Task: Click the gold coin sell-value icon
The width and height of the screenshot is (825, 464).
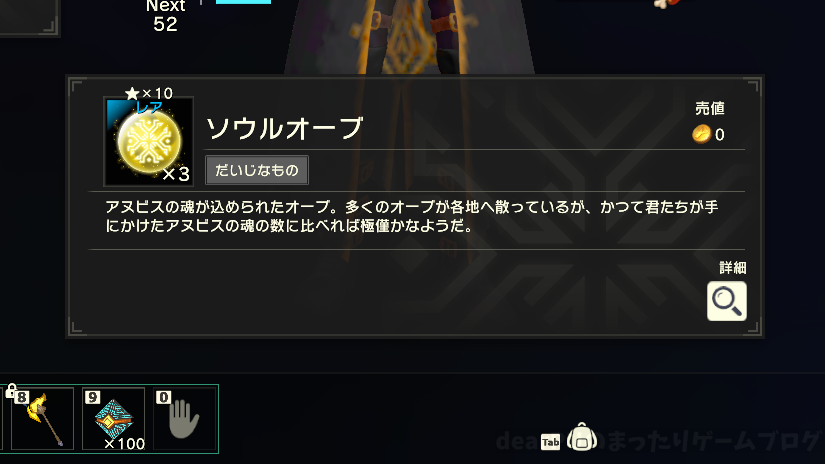Action: [701, 134]
